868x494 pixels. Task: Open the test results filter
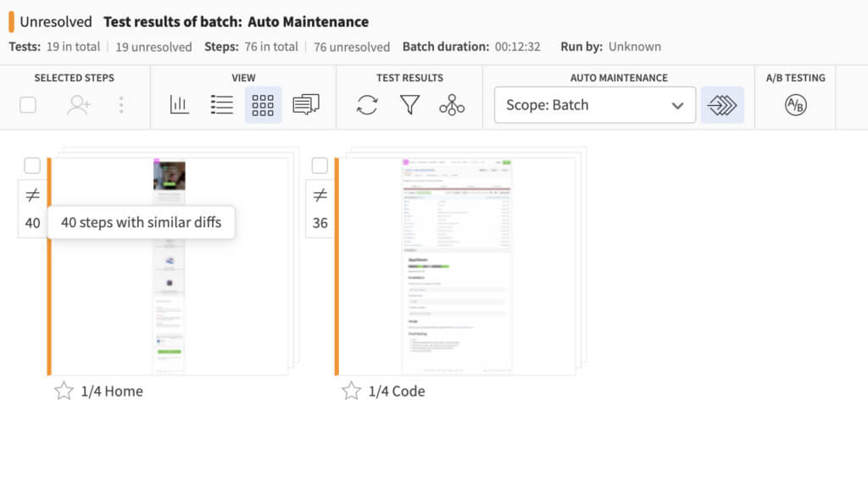pos(409,105)
